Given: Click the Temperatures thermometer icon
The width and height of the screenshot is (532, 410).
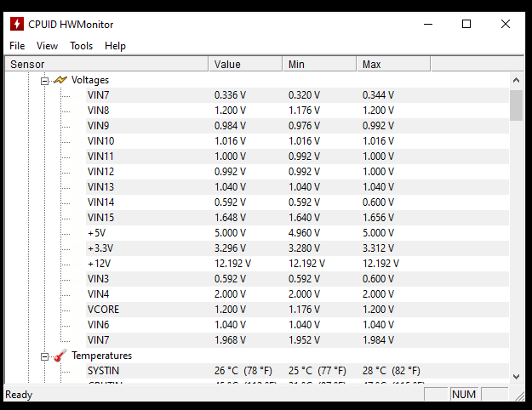Looking at the screenshot, I should (x=60, y=356).
